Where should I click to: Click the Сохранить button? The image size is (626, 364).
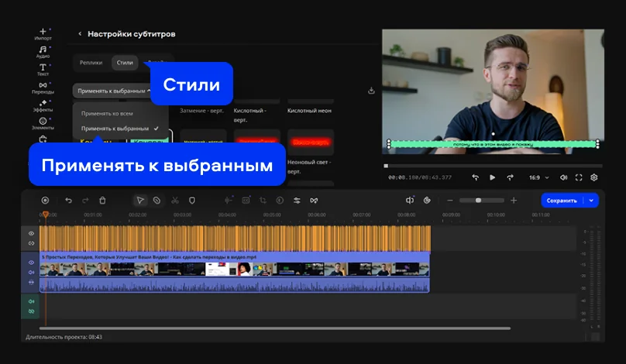562,200
